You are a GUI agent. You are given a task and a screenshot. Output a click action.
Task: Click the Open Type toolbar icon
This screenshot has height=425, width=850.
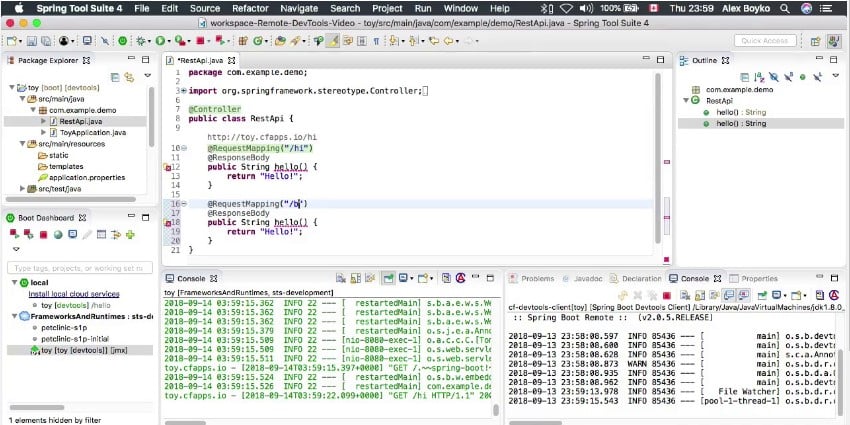(280, 41)
